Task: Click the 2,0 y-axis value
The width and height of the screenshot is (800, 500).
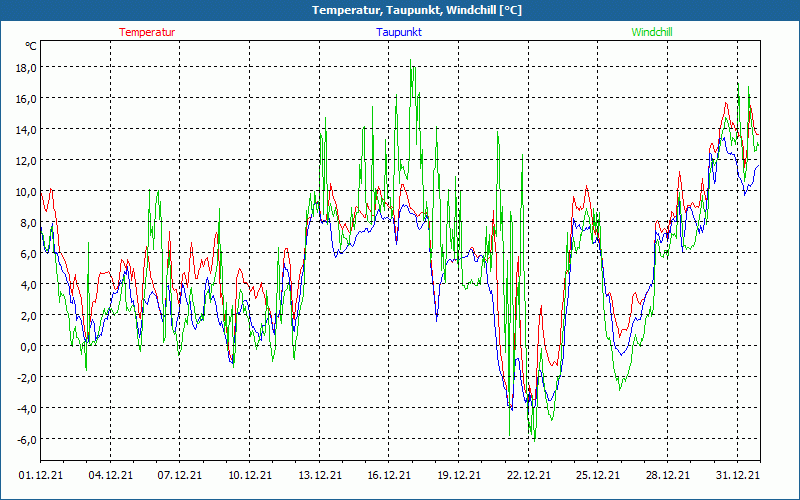Action: click(28, 316)
